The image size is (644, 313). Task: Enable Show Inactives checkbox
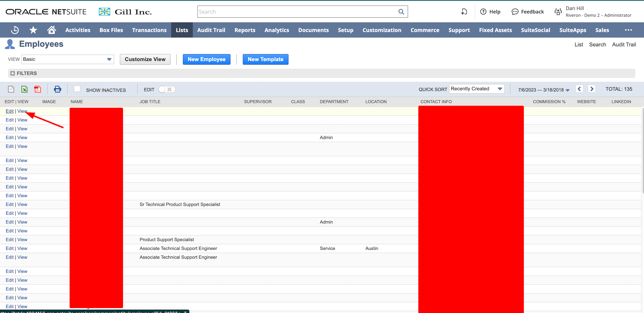[x=77, y=89]
